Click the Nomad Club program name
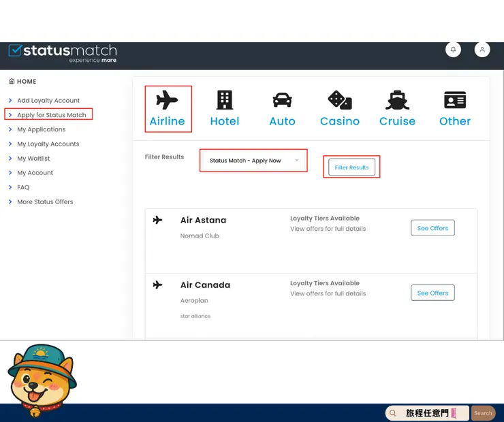This screenshot has height=422, width=504. (200, 236)
